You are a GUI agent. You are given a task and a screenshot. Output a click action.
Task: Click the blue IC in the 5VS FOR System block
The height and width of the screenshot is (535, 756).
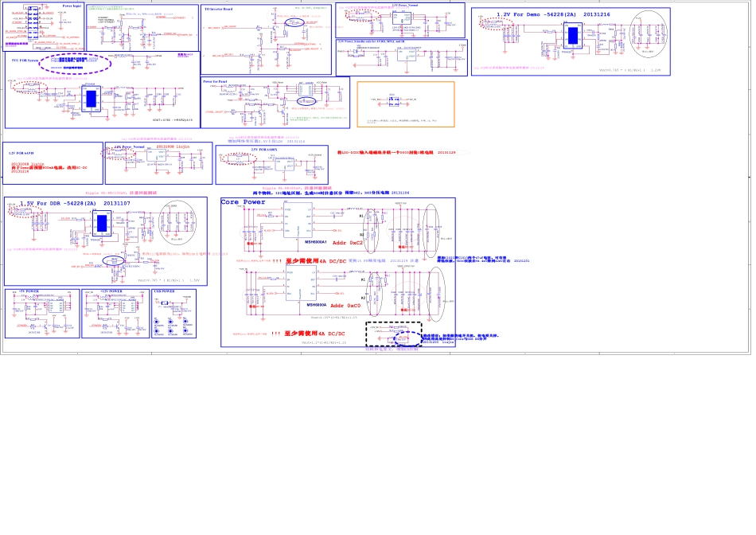(91, 99)
